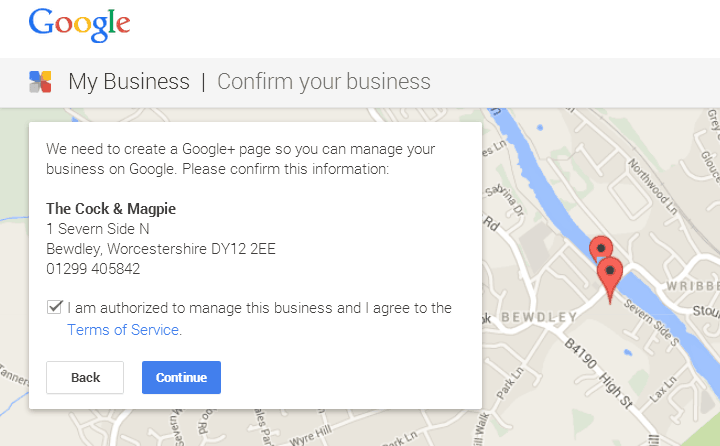Open the Terms of Service link
This screenshot has width=720, height=446.
[123, 330]
